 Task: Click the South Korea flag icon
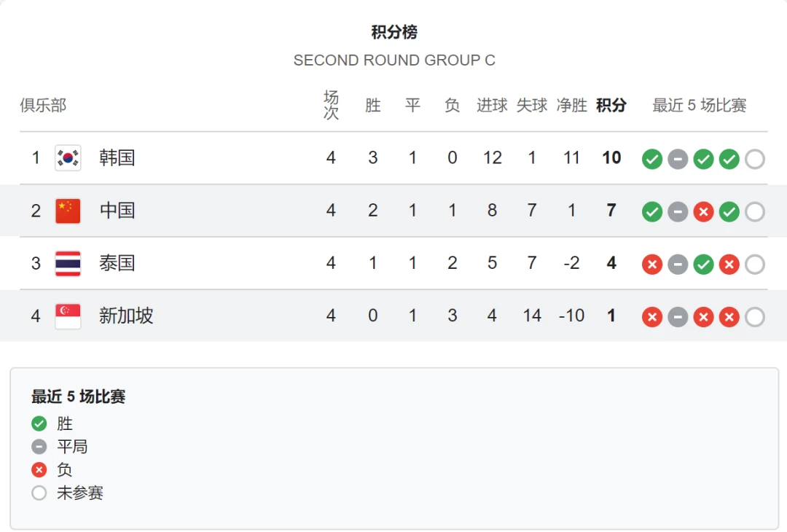point(68,158)
